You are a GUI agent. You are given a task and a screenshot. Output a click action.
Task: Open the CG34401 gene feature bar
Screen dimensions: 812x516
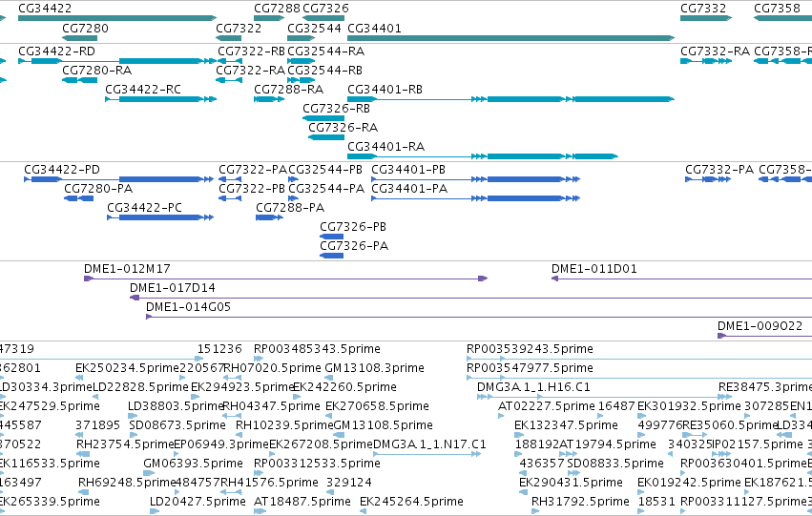coord(510,38)
